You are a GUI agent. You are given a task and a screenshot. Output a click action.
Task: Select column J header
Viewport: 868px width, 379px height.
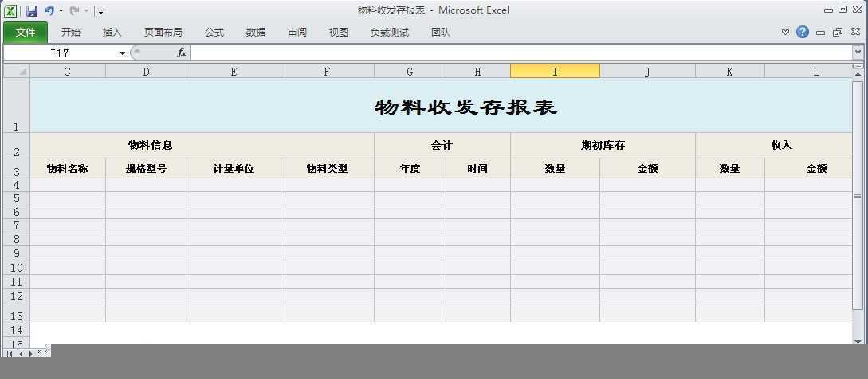(647, 72)
